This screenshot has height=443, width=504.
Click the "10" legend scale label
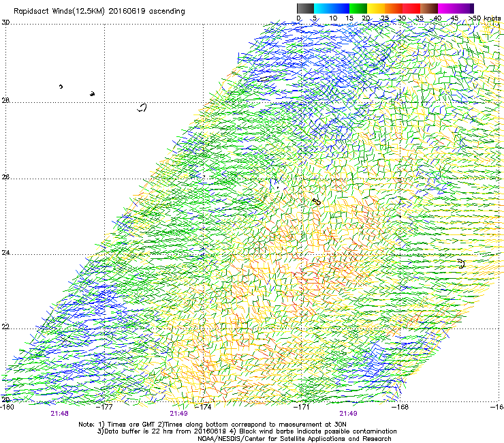pyautogui.click(x=333, y=18)
